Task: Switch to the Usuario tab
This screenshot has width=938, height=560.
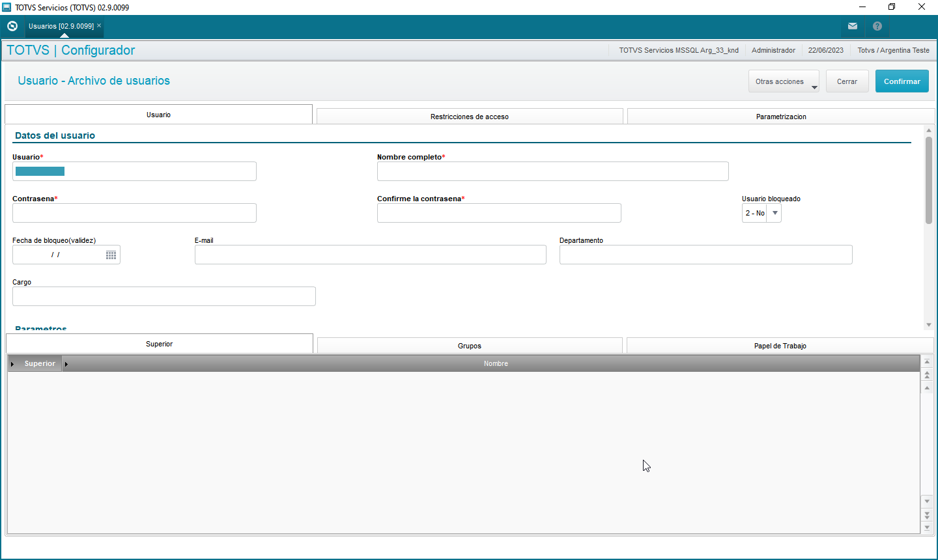Action: (x=158, y=115)
